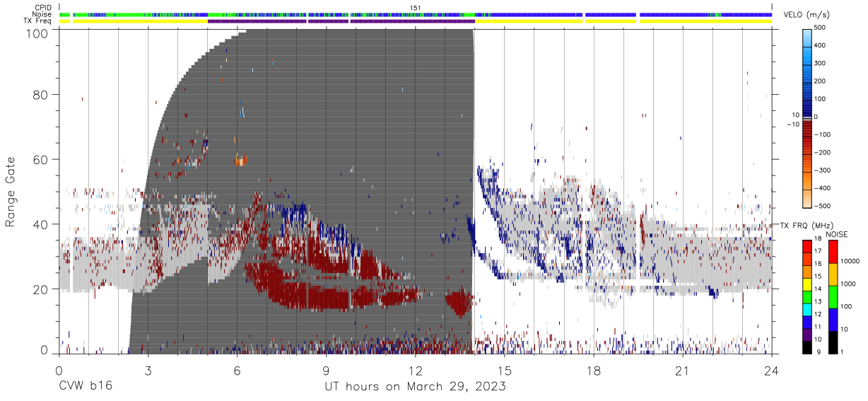The width and height of the screenshot is (868, 401).
Task: Click the Noise row label
Action: pos(43,14)
